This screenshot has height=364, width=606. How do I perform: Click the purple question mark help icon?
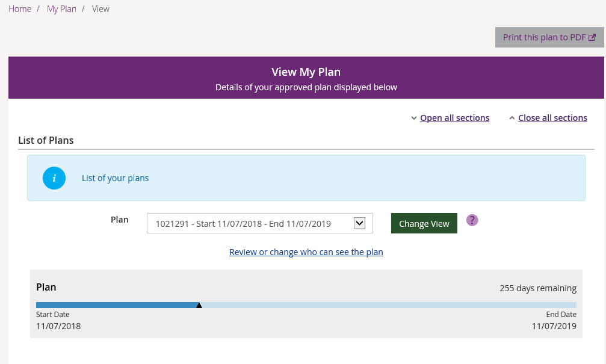click(x=472, y=220)
